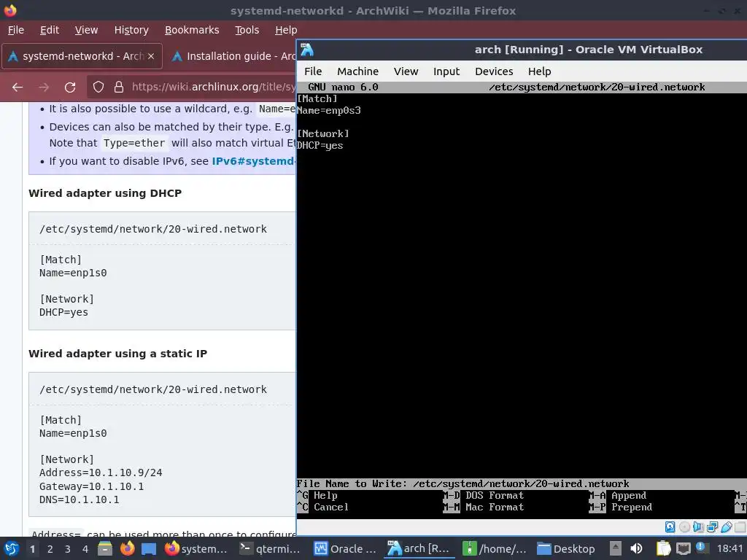Open Firefox Bookmarks menu
747x560 pixels.
[x=192, y=30]
